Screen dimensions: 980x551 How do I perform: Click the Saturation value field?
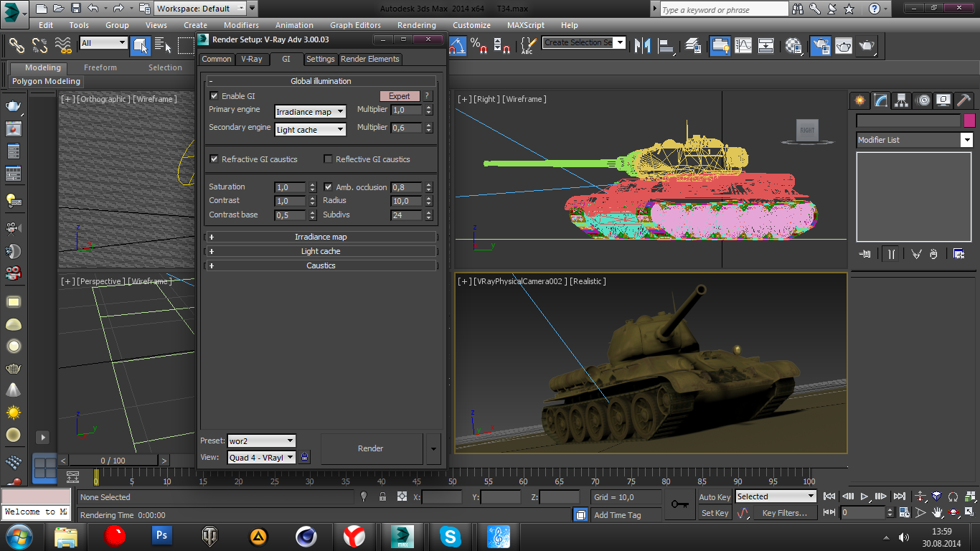291,187
